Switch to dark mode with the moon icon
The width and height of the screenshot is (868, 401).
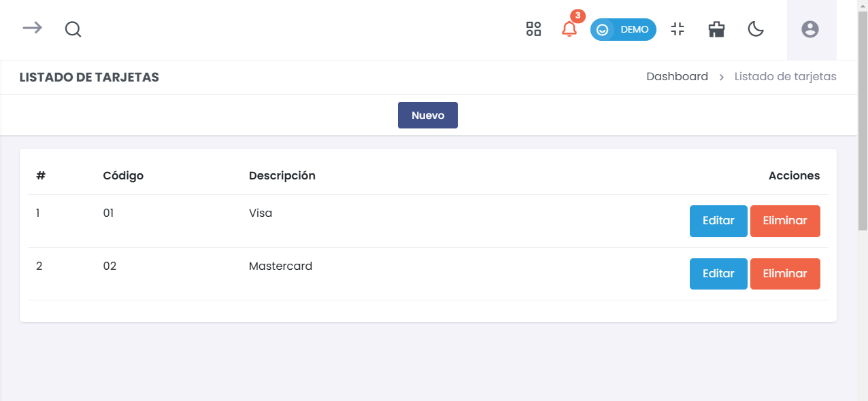pyautogui.click(x=756, y=29)
